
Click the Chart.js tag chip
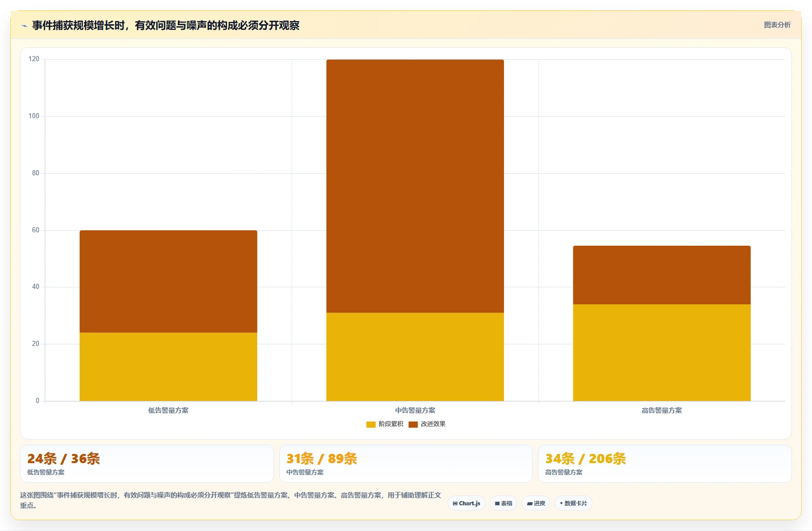466,503
